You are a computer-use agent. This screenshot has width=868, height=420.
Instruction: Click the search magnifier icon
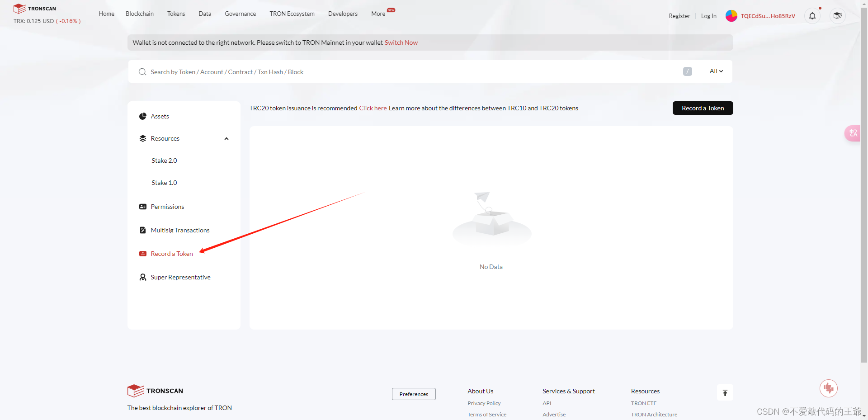pos(142,72)
